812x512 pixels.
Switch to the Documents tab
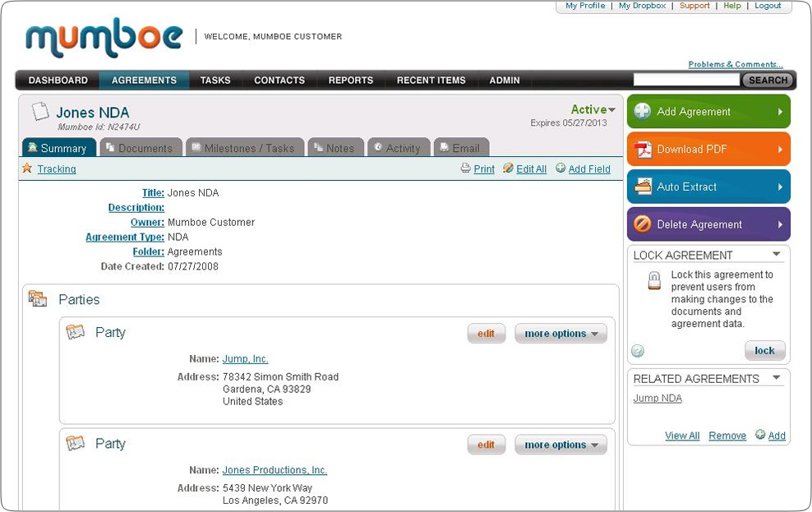click(x=141, y=148)
